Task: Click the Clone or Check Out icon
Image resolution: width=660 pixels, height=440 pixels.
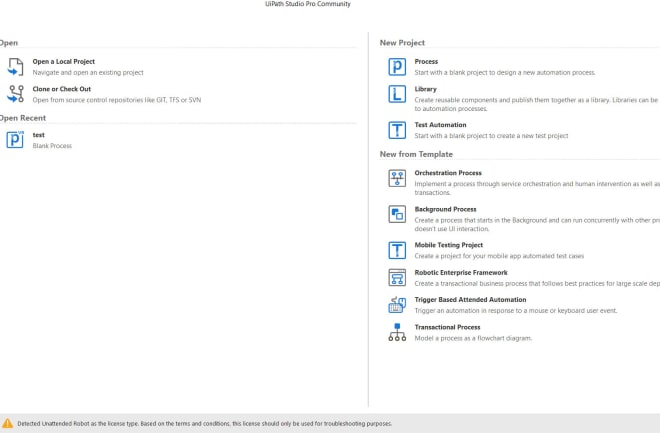Action: tap(16, 94)
